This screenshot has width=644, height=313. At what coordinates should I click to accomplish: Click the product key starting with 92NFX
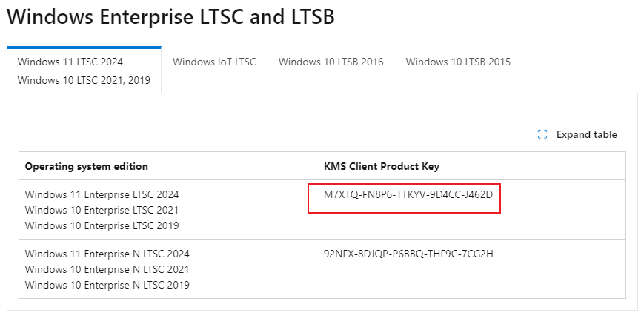(408, 254)
